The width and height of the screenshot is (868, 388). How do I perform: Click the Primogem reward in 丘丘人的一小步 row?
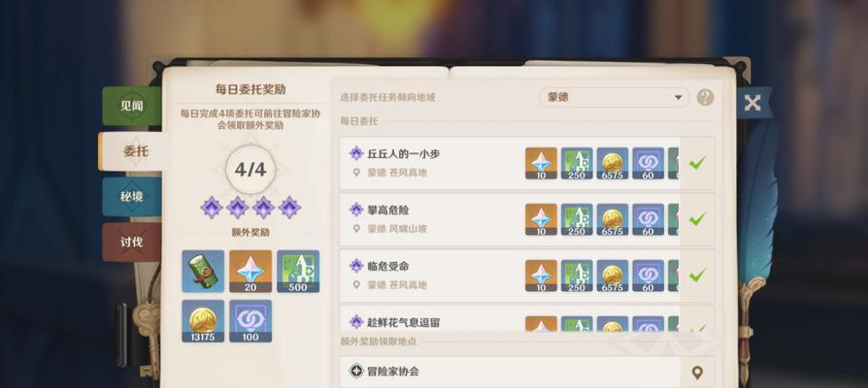[x=541, y=163]
